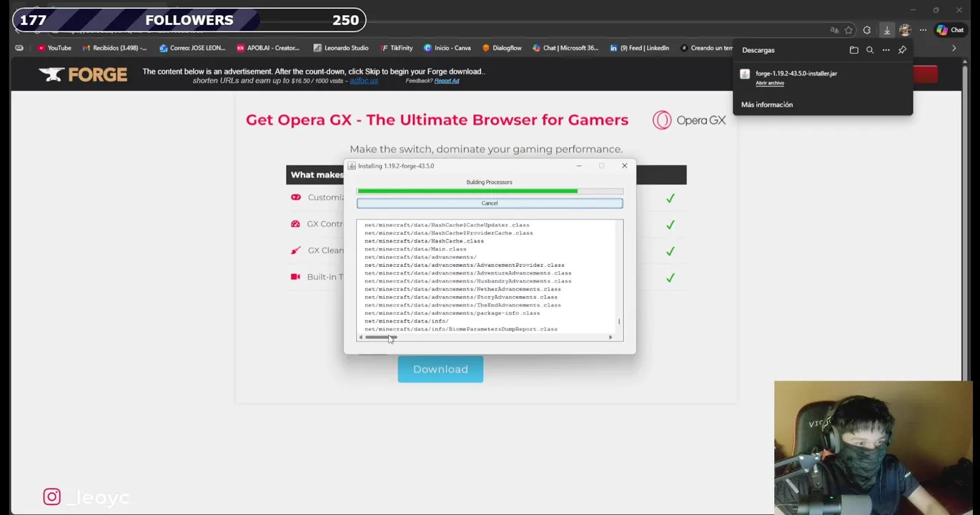Click the jar file icon in downloads

pyautogui.click(x=745, y=74)
